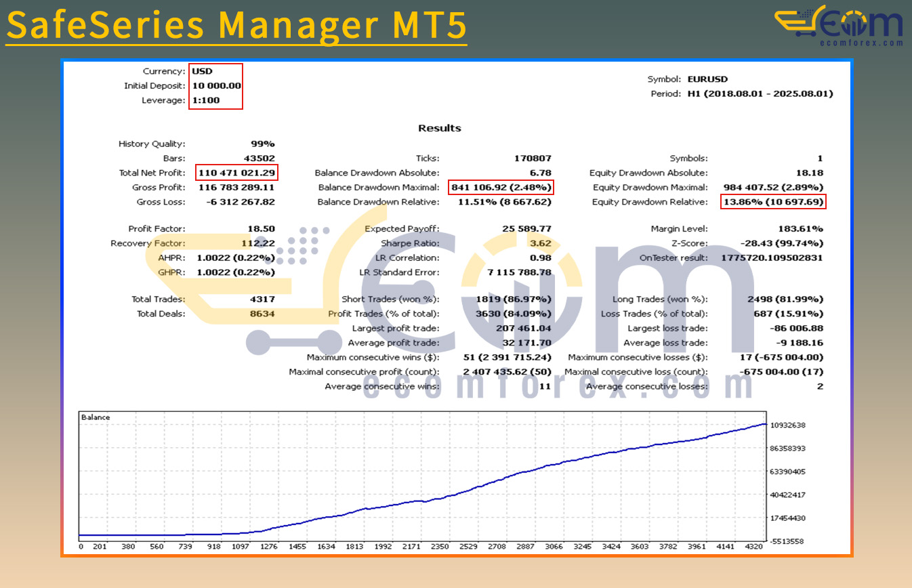912x588 pixels.
Task: Select Balance Drawdown Absolute value 6.78
Action: [x=542, y=173]
